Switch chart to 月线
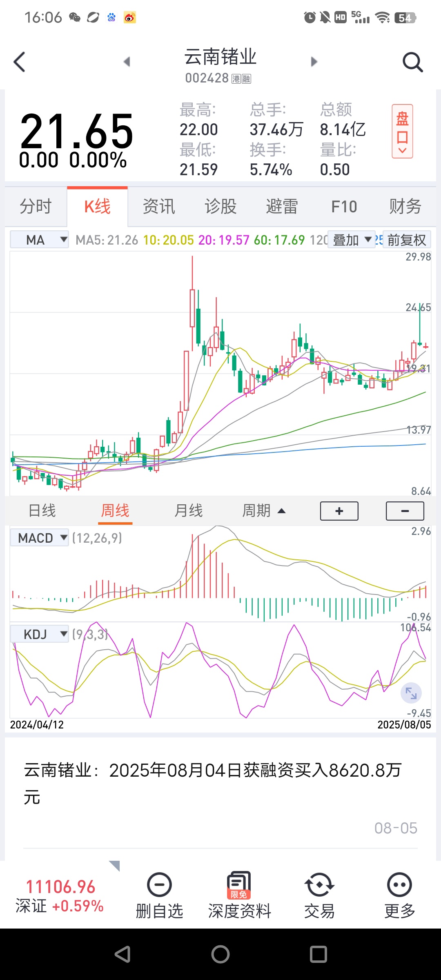The height and width of the screenshot is (980, 441). click(x=189, y=510)
